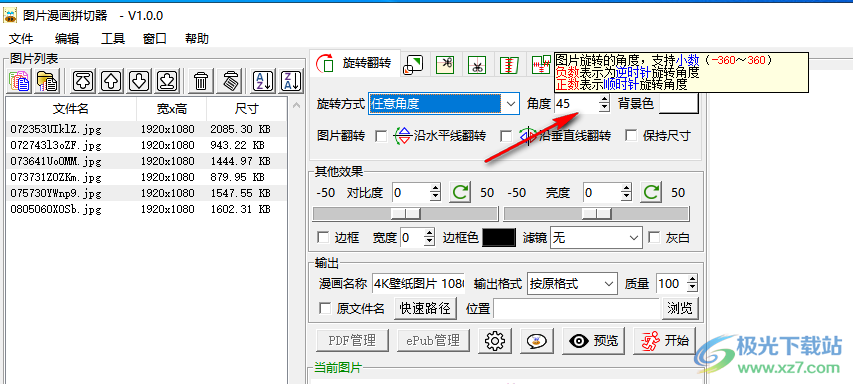Open the 编辑 menu
This screenshot has width=853, height=384.
[67, 39]
